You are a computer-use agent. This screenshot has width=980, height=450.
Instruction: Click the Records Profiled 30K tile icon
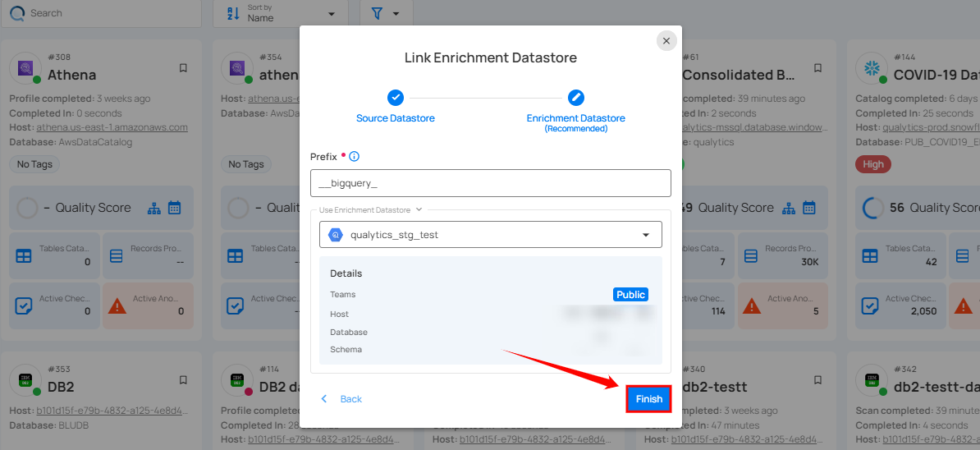click(x=751, y=256)
